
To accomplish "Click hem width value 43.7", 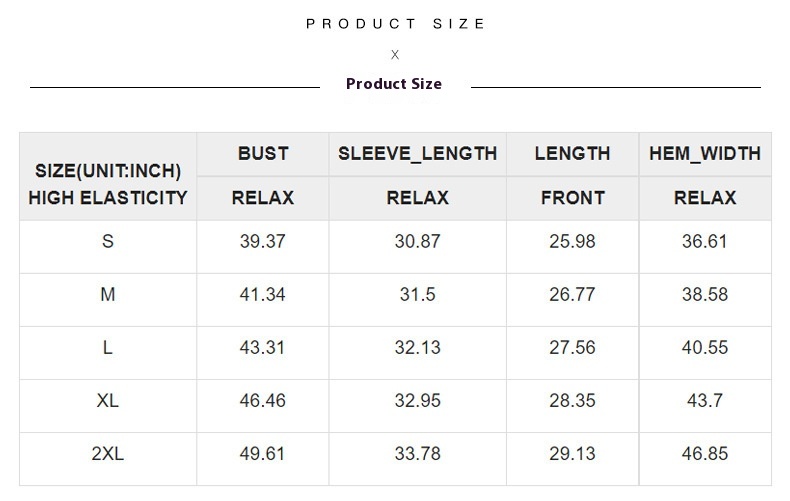I will [705, 401].
